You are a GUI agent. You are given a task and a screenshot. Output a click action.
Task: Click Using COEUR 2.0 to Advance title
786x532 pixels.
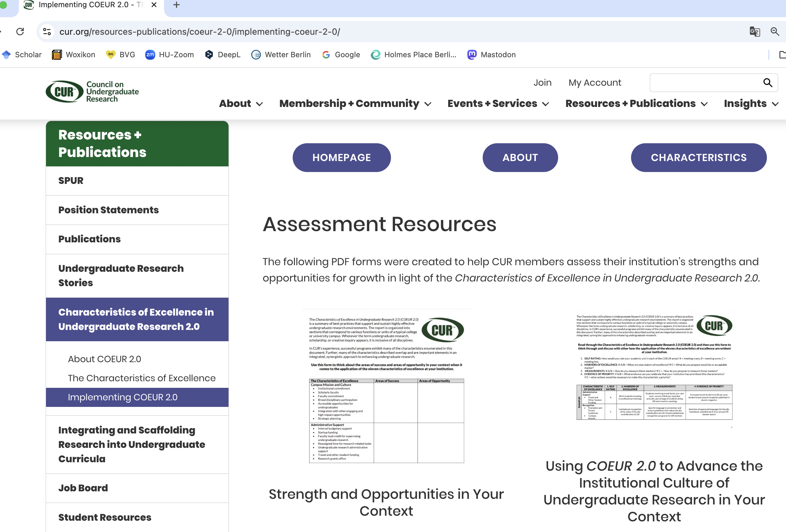[654, 491]
